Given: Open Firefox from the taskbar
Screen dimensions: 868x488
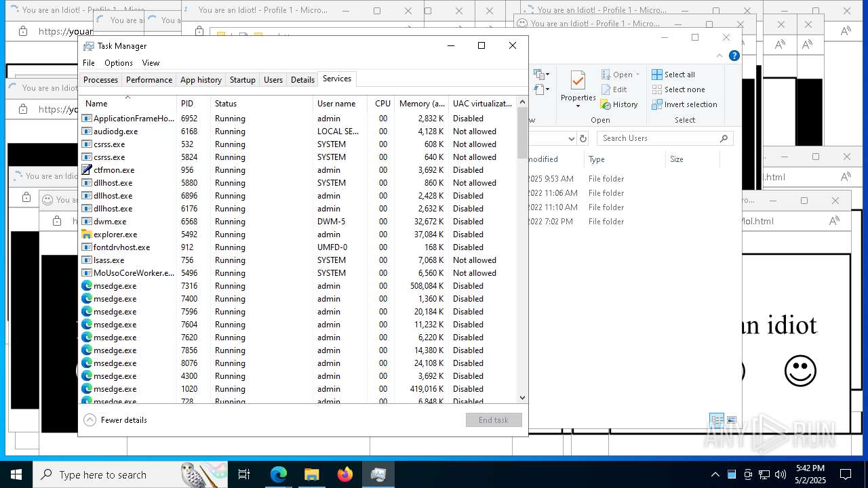Looking at the screenshot, I should click(345, 474).
